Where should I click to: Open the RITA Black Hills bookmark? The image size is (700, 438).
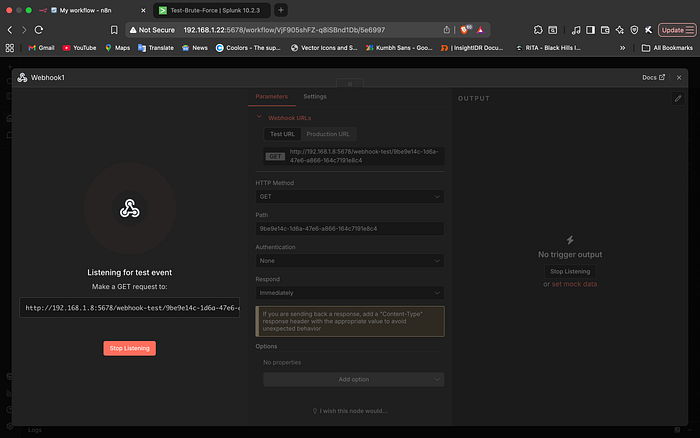[548, 48]
